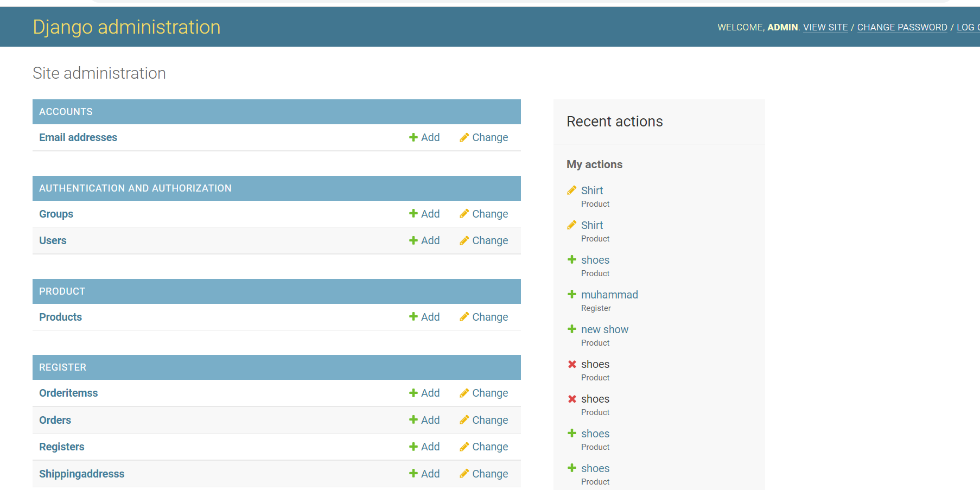Screen dimensions: 980x490
Task: Click the Change pencil icon for Orderitemss
Action: [464, 393]
